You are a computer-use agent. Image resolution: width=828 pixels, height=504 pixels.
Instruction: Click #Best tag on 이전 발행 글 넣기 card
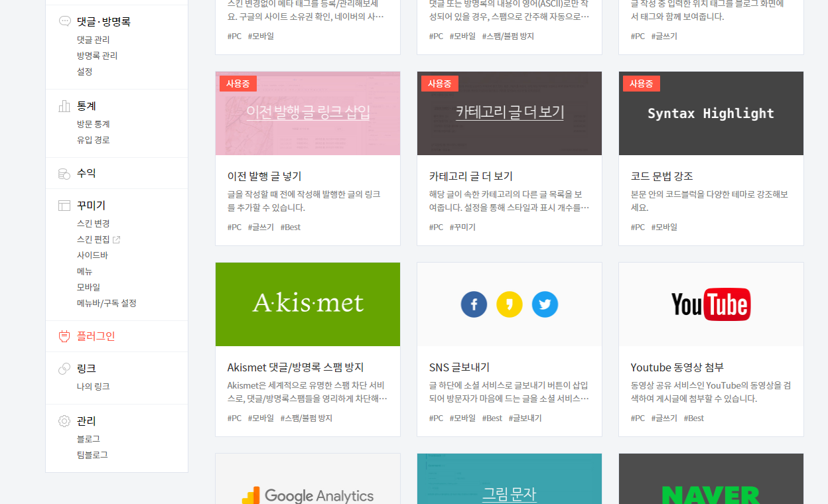pos(291,227)
